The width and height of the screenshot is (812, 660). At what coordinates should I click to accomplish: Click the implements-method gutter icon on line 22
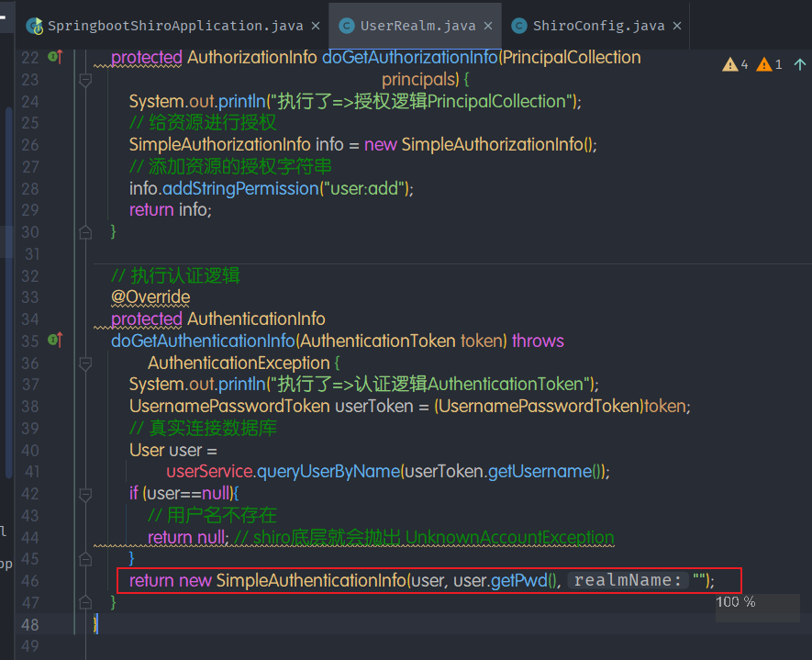click(54, 57)
